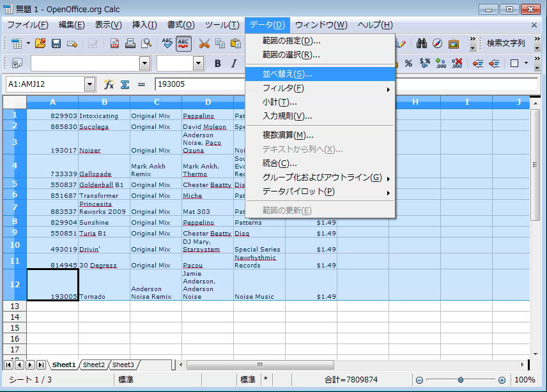
Task: Select column H header
Action: [x=415, y=102]
